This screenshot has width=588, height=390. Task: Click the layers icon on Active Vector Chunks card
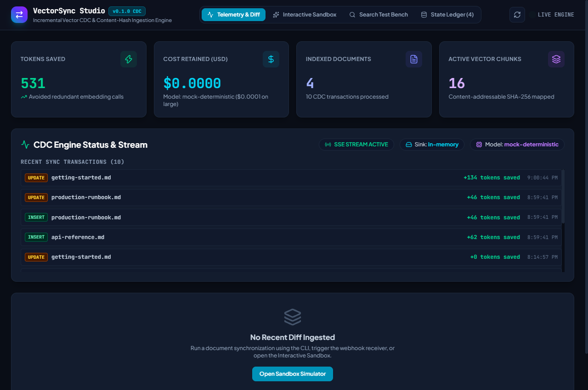tap(556, 59)
